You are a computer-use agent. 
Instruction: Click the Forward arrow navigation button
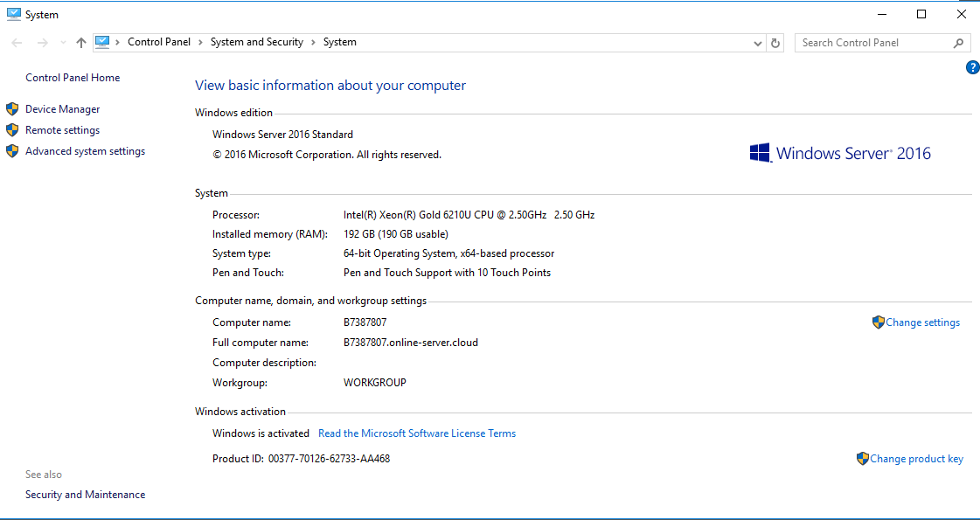[x=42, y=43]
